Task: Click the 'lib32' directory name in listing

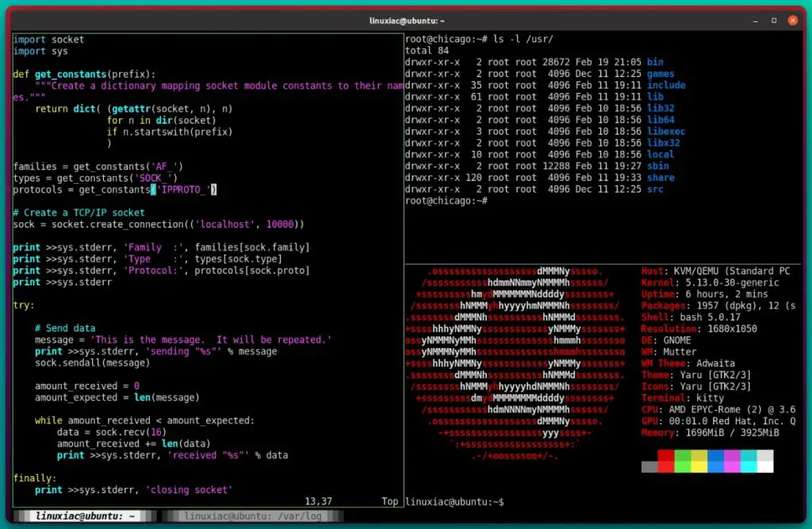Action: pyautogui.click(x=661, y=109)
